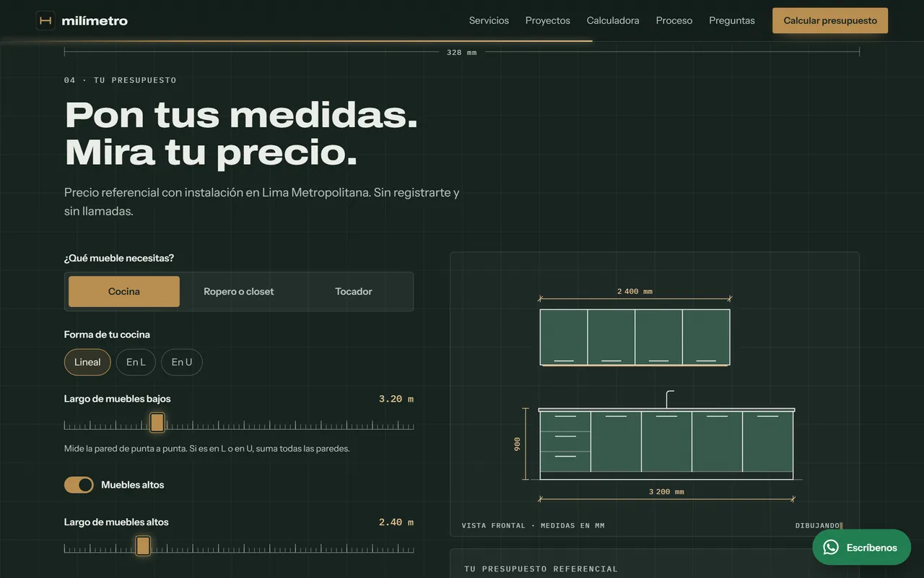Click the milímetro brand name link
Screen dimensions: 924x578
95,20
